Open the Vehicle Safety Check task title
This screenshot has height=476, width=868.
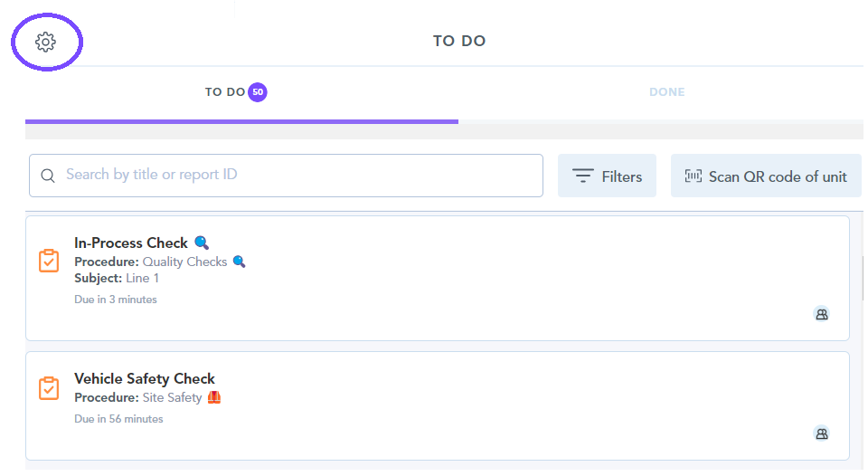[x=145, y=378]
